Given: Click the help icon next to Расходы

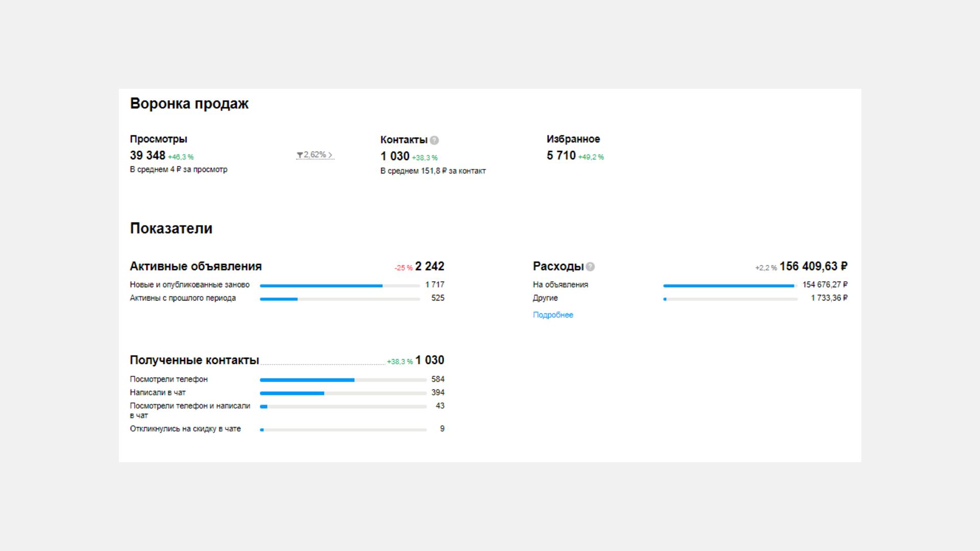Looking at the screenshot, I should coord(590,267).
